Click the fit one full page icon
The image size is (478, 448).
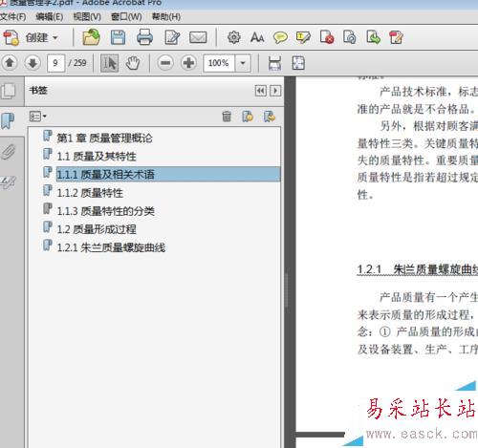coord(298,63)
